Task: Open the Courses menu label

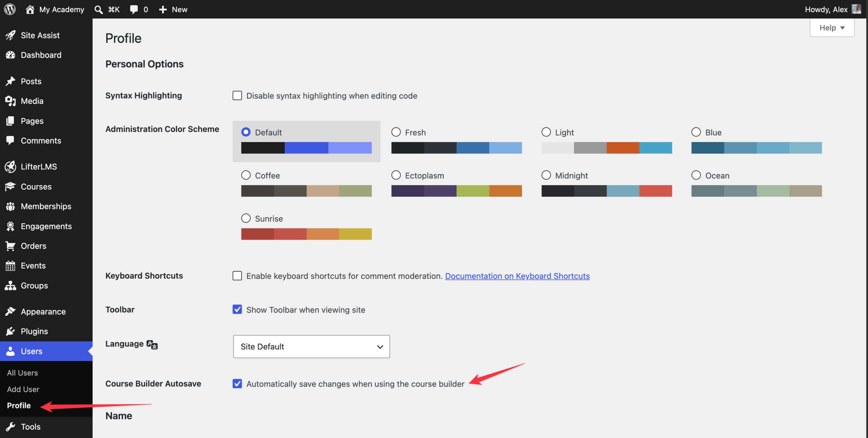Action: (36, 186)
